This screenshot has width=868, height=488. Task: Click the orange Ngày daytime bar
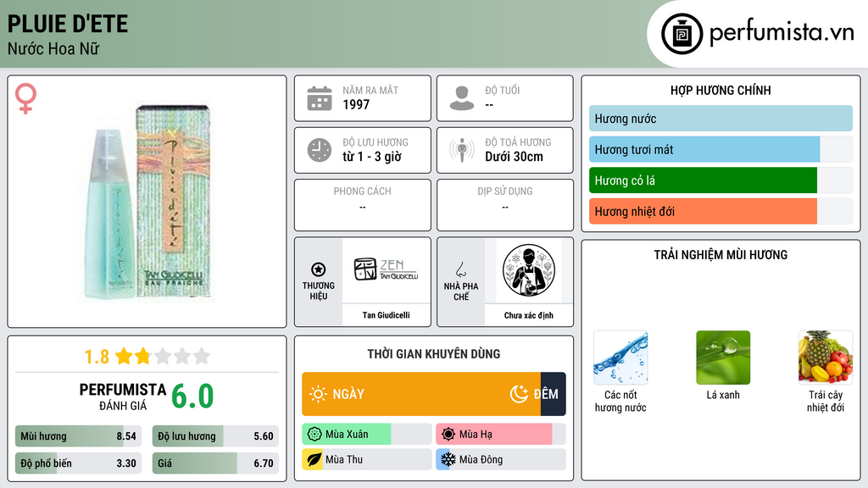tap(421, 394)
